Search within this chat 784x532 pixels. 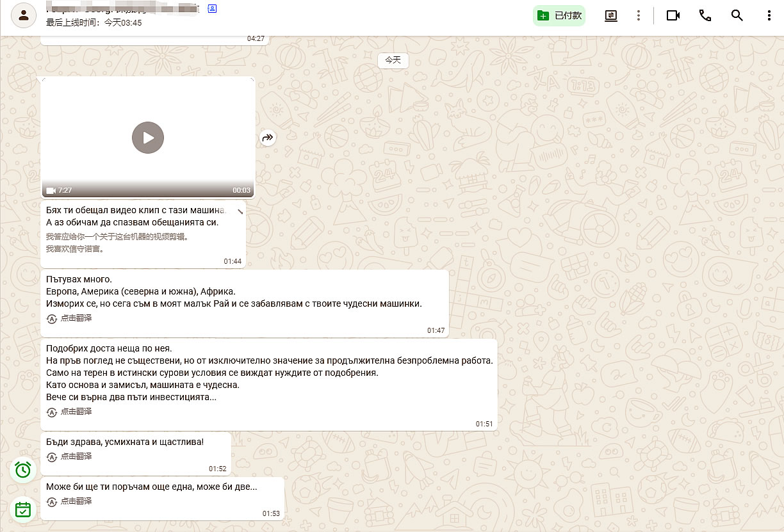737,15
